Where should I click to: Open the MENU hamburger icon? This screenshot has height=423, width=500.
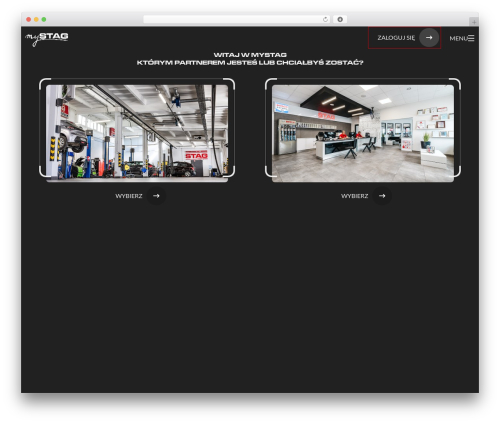click(x=471, y=38)
